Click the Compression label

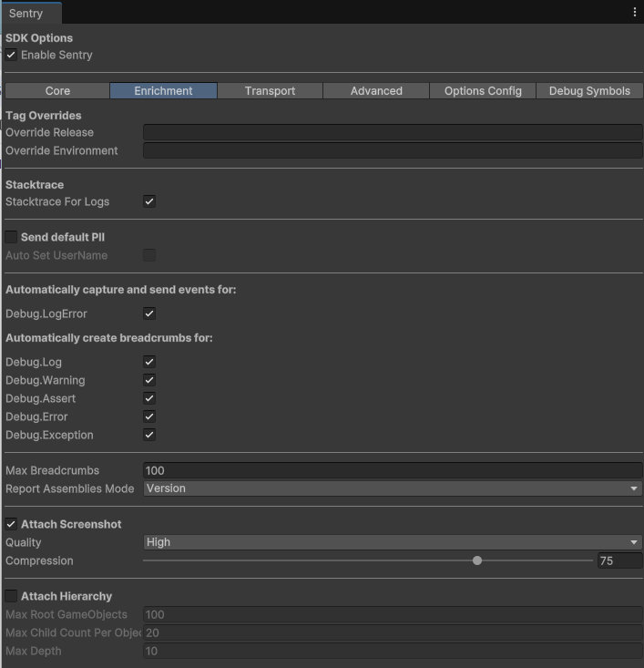(39, 560)
